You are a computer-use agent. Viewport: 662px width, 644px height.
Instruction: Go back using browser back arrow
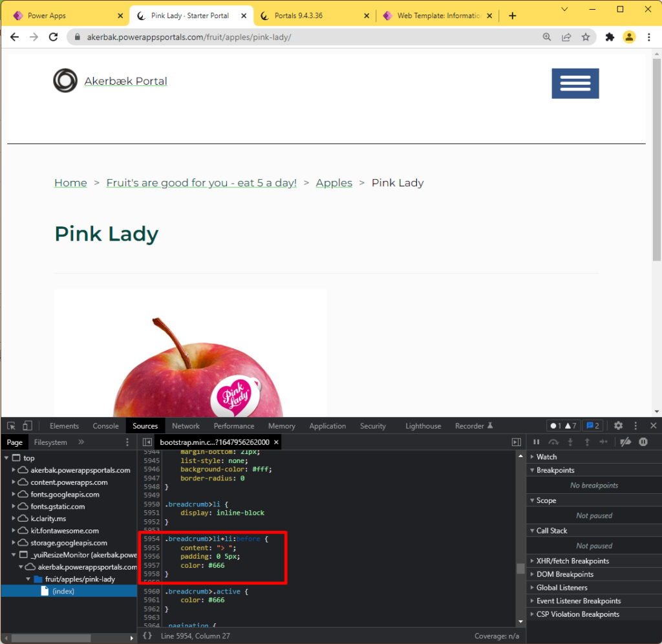point(14,37)
